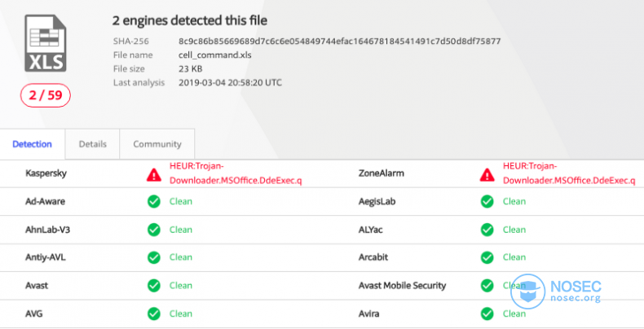The width and height of the screenshot is (644, 329).
Task: Click the SHA-256 hash value
Action: [339, 41]
